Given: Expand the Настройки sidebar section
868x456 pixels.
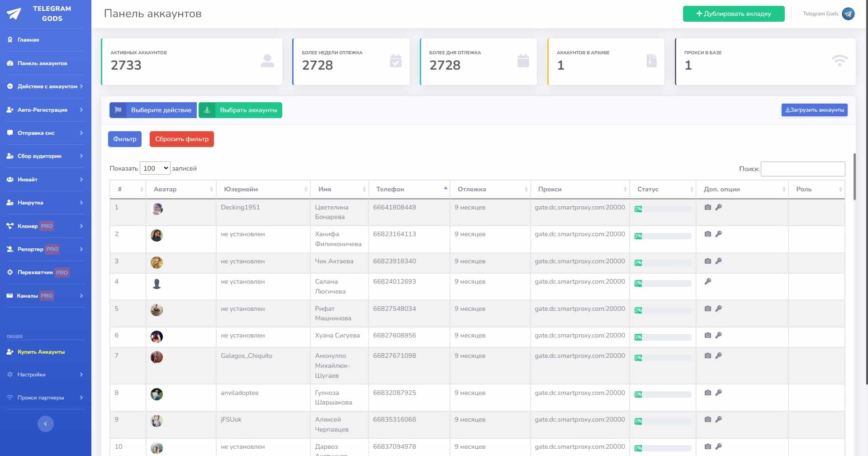Looking at the screenshot, I should (45, 375).
